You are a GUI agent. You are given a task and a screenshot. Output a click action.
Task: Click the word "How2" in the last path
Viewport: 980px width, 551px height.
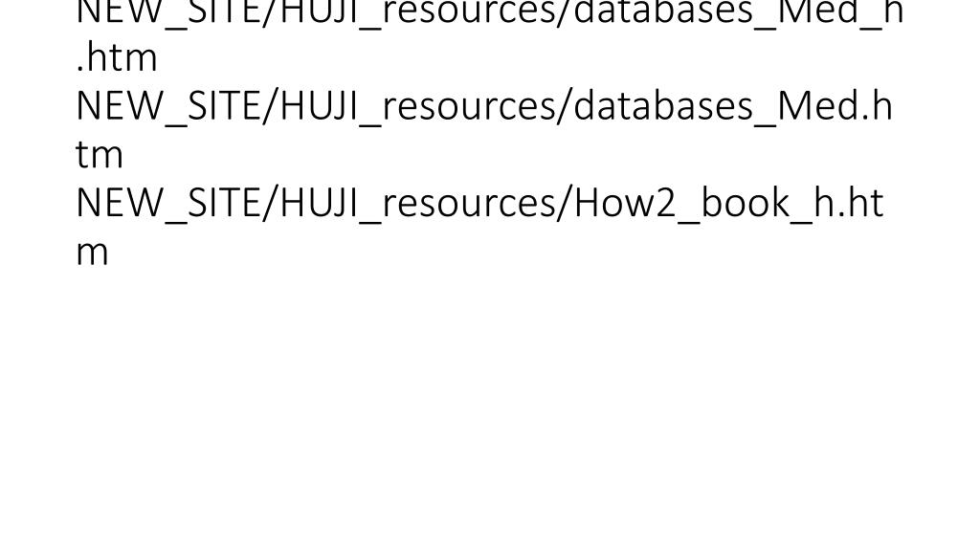click(625, 204)
